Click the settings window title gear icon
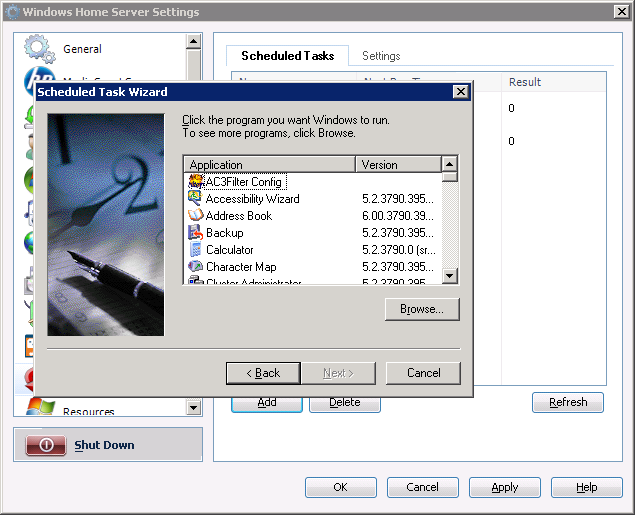The height and width of the screenshot is (515, 635). pyautogui.click(x=13, y=12)
